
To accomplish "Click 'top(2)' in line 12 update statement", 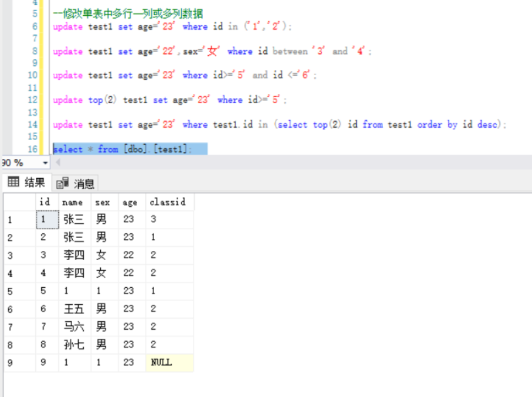I will click(103, 100).
